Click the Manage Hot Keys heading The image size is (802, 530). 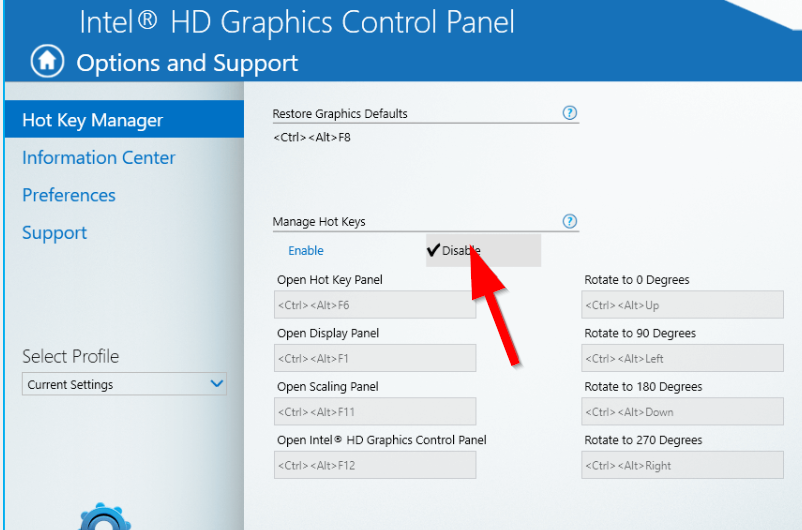[x=319, y=222]
